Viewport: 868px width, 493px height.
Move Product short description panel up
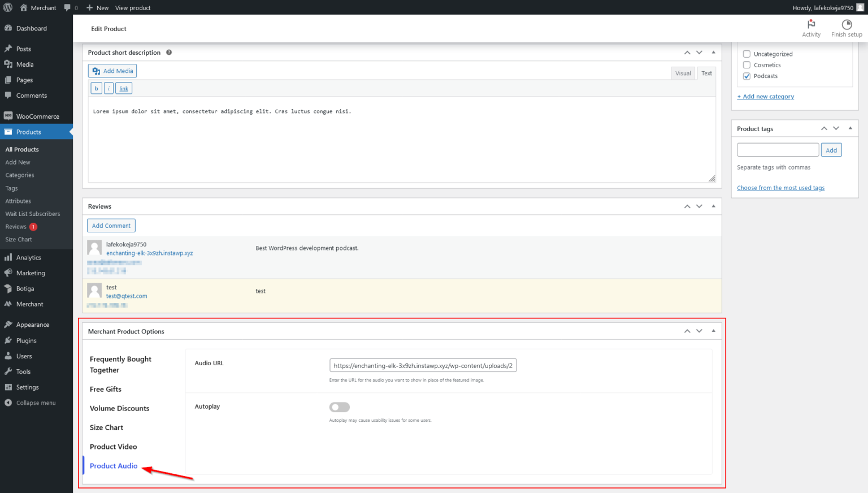click(687, 53)
